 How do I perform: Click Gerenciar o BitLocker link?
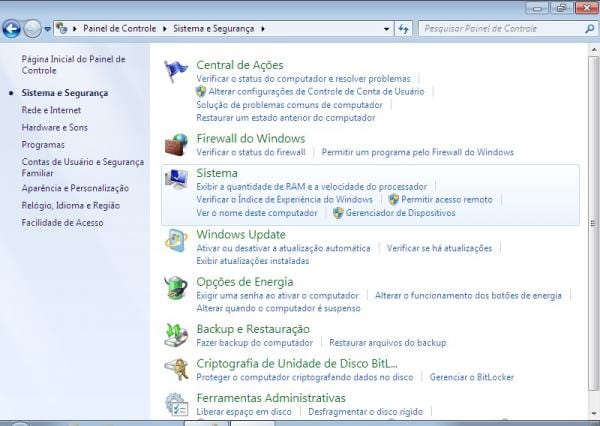coord(471,377)
